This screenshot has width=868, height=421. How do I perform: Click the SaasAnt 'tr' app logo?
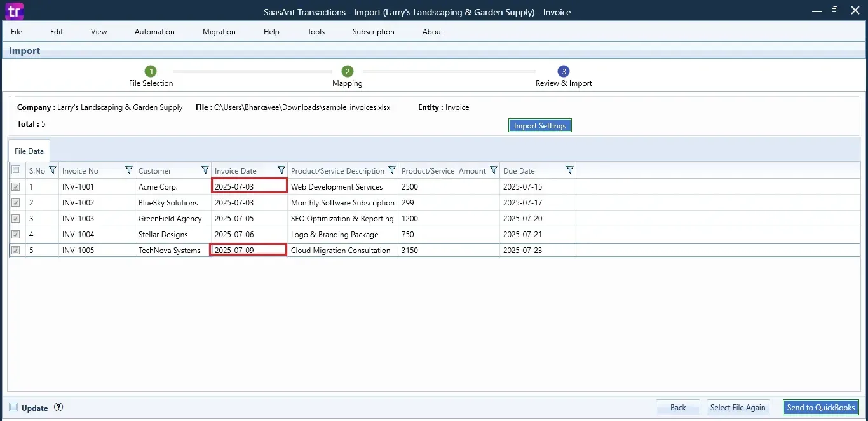(13, 11)
